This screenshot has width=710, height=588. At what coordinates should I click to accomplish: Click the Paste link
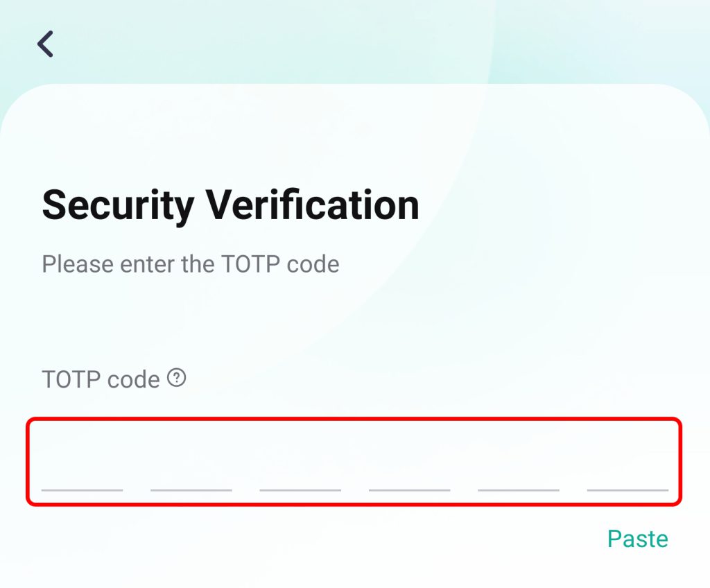pos(637,539)
